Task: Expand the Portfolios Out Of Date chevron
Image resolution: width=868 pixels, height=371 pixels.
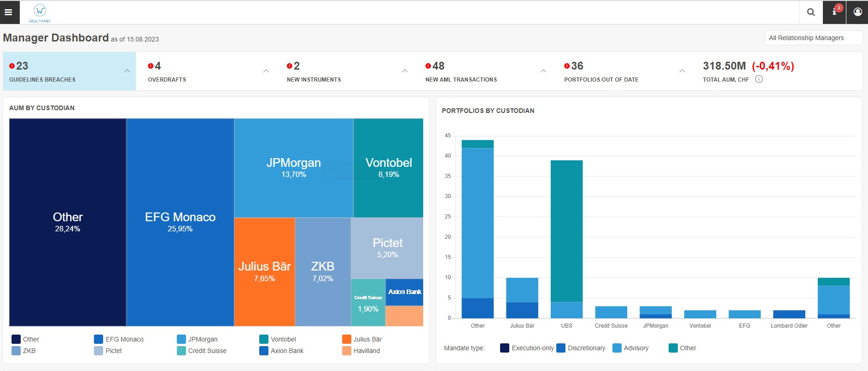Action: pos(682,71)
